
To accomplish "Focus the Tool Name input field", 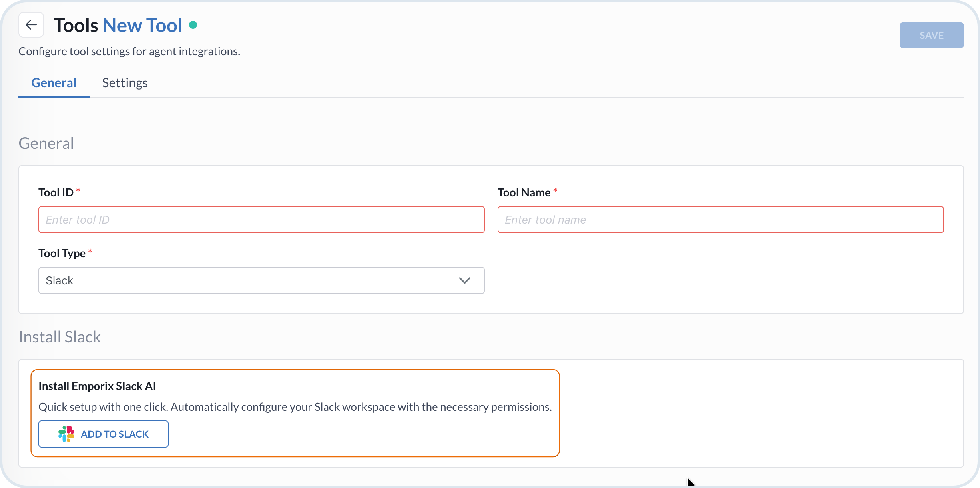I will (721, 220).
